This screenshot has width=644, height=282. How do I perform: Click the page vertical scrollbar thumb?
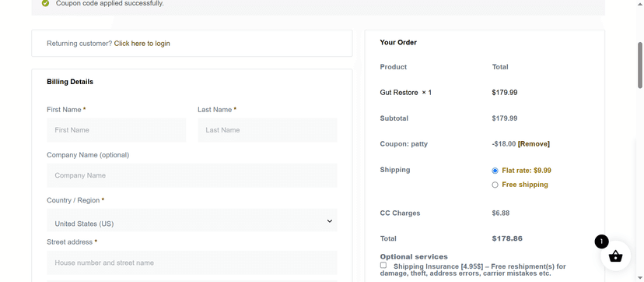640,65
